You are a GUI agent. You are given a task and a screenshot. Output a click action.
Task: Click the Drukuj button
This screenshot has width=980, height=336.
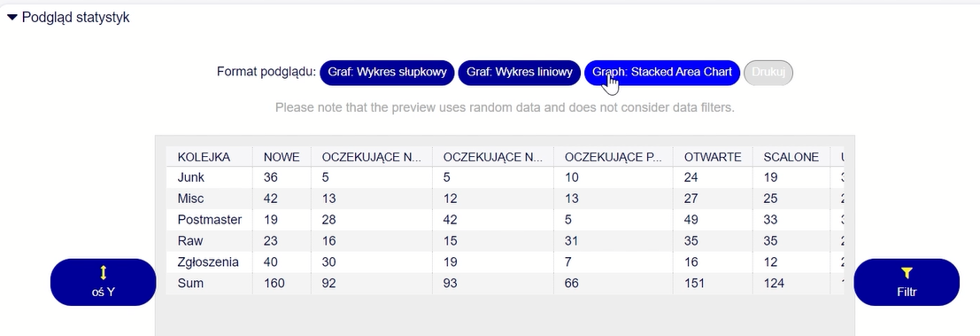coord(768,73)
